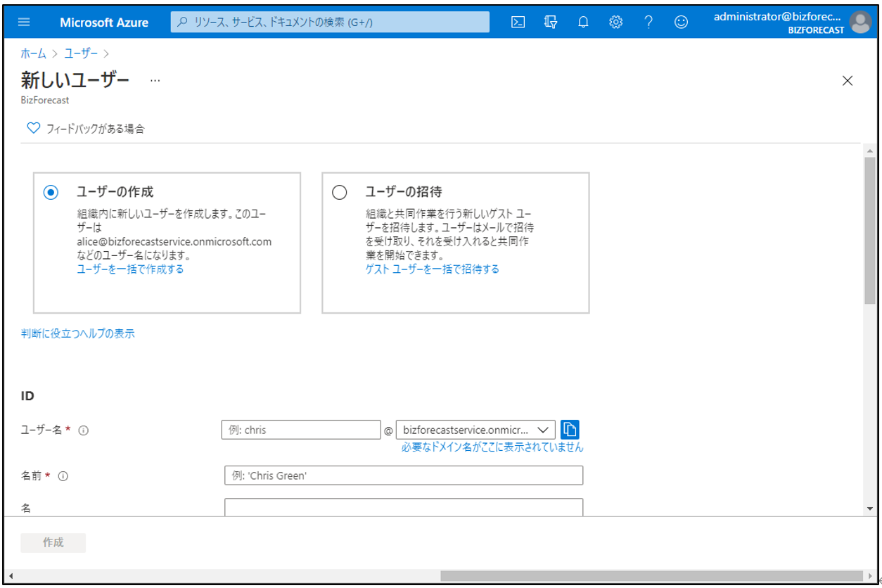Open the Directory and subscription filter icon
This screenshot has width=882, height=588.
(551, 22)
